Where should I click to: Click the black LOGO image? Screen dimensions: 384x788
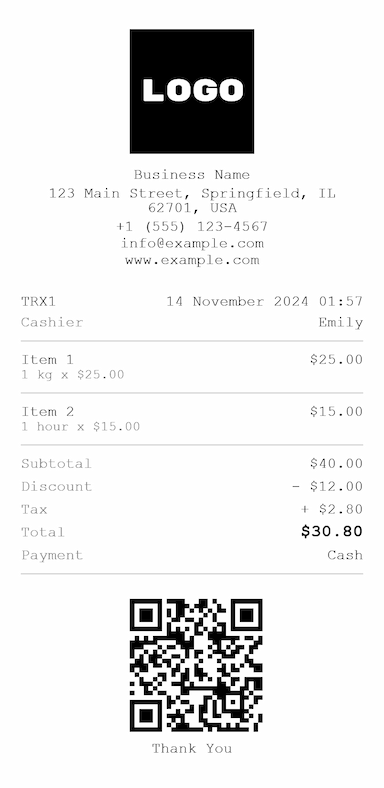tap(192, 91)
